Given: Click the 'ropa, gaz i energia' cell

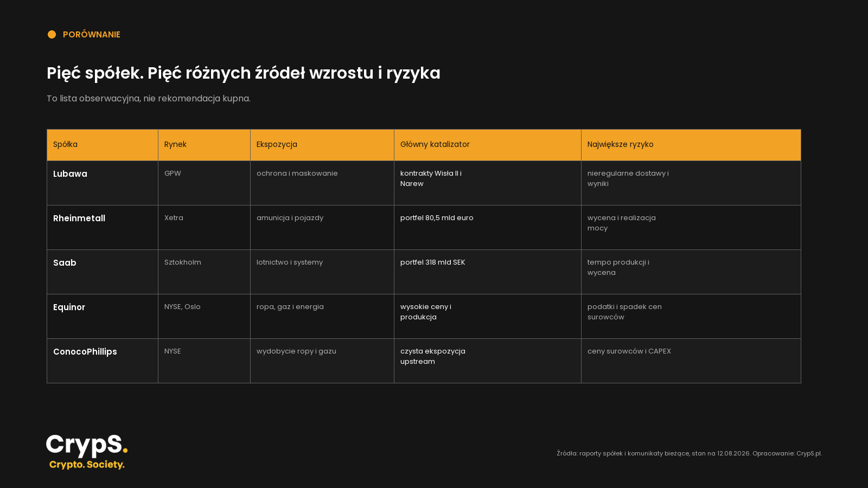Looking at the screenshot, I should (322, 317).
